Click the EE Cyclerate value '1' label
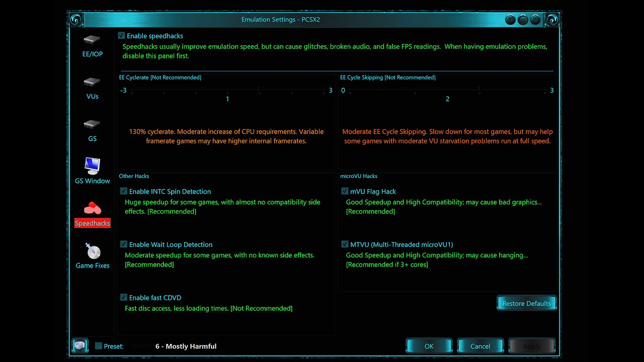 (x=227, y=99)
